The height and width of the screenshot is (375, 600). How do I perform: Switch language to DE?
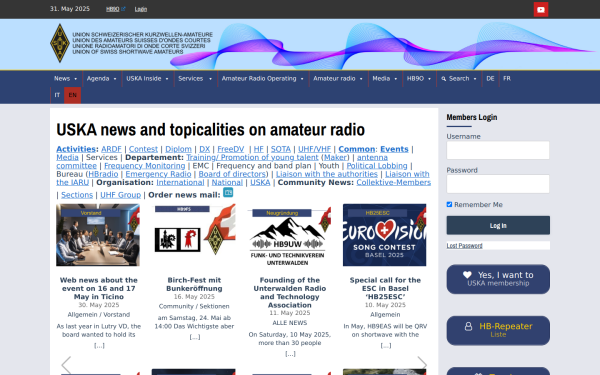point(490,78)
